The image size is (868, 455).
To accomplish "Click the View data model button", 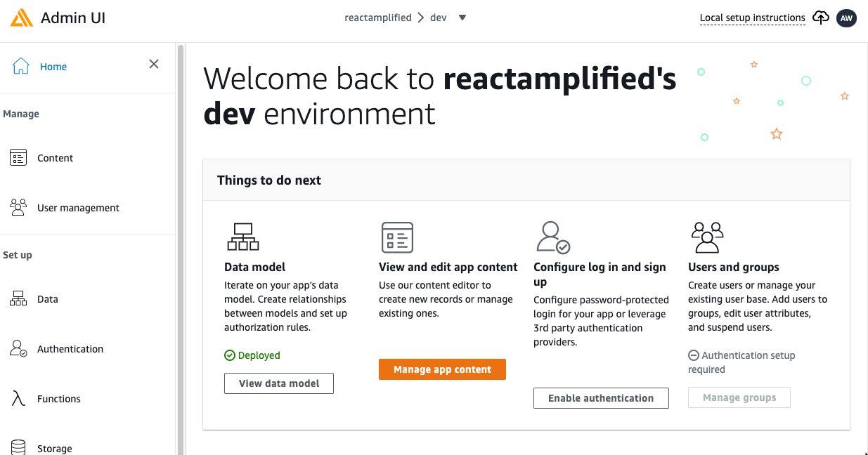I will pos(279,383).
